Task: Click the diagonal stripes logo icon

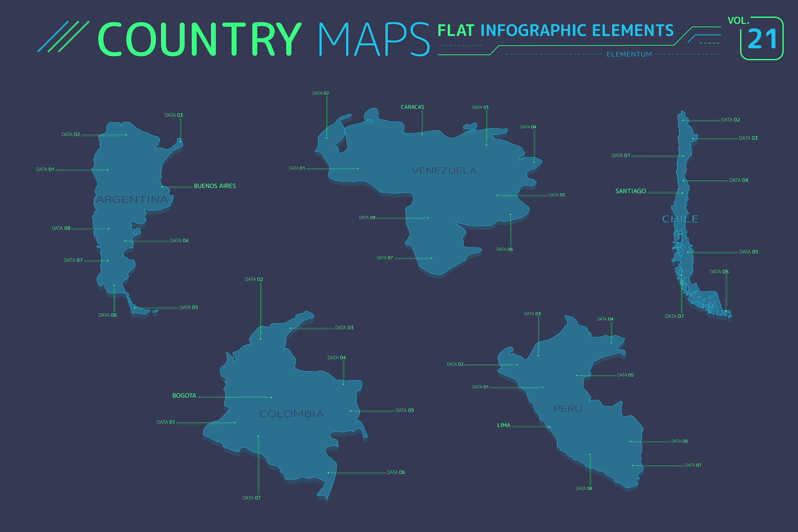Action: tap(64, 37)
